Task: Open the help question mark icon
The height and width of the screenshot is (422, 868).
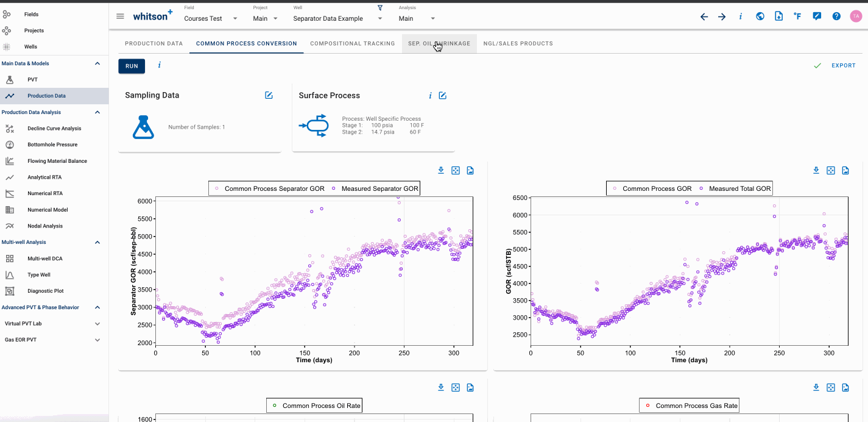Action: (x=836, y=16)
